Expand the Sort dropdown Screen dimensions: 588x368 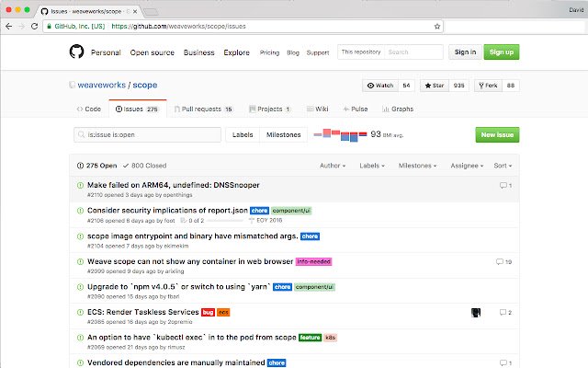503,166
